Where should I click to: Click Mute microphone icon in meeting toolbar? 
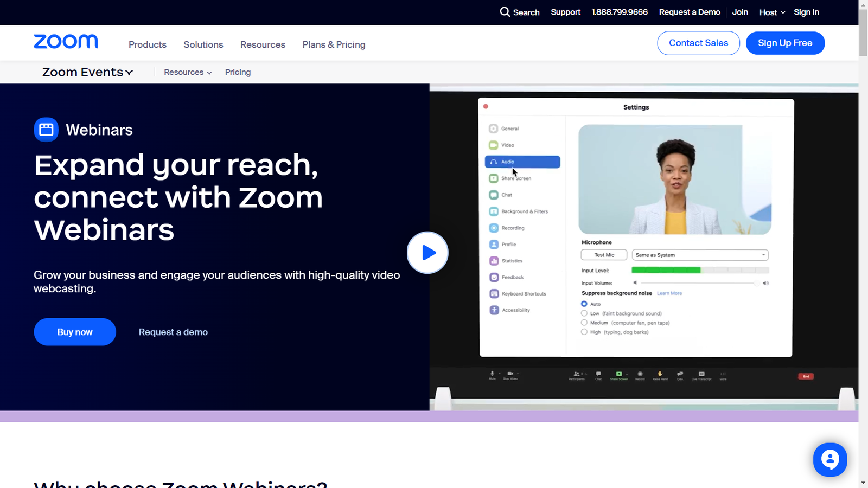(x=493, y=374)
